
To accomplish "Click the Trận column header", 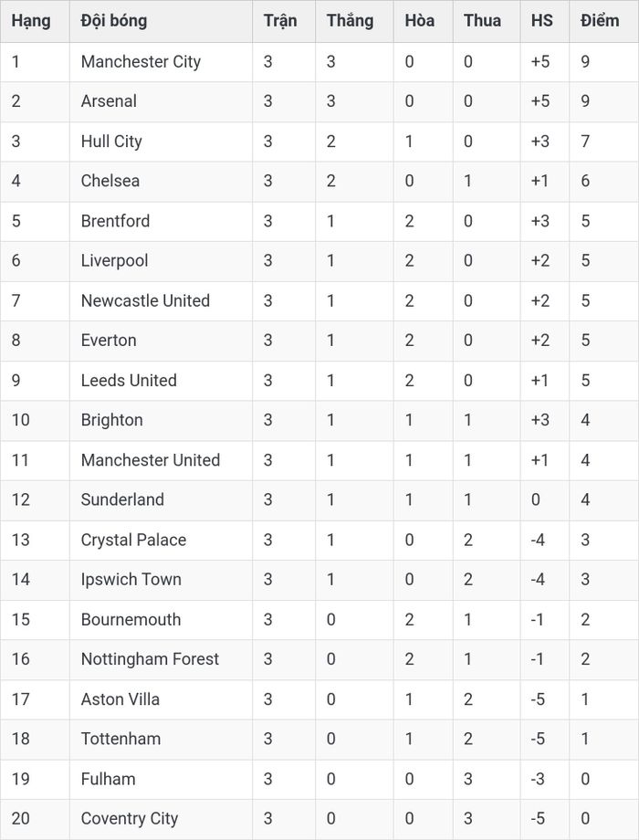I will tap(280, 21).
